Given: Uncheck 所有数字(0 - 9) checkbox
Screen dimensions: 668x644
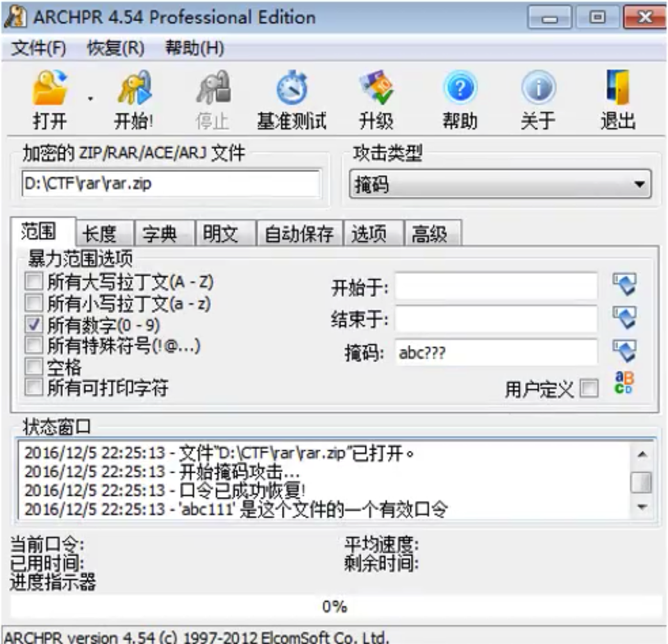Looking at the screenshot, I should (x=33, y=325).
